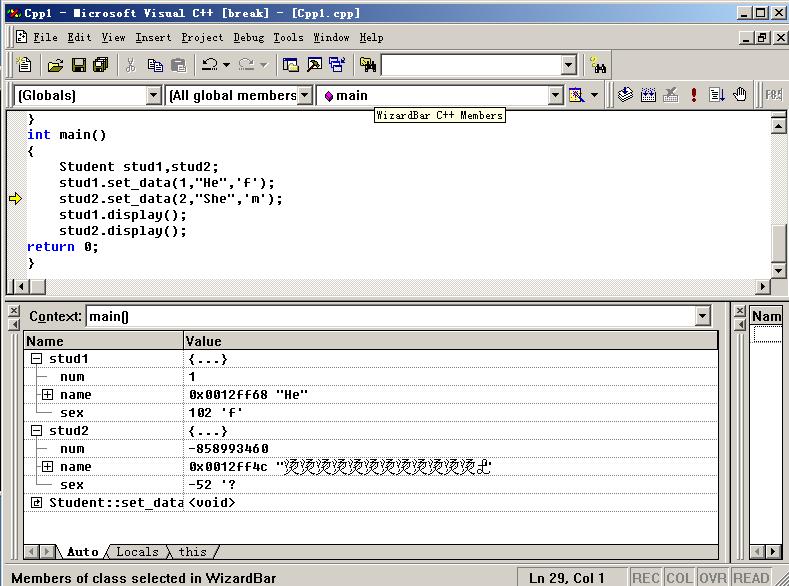Switch to the Locals tab

pos(137,552)
